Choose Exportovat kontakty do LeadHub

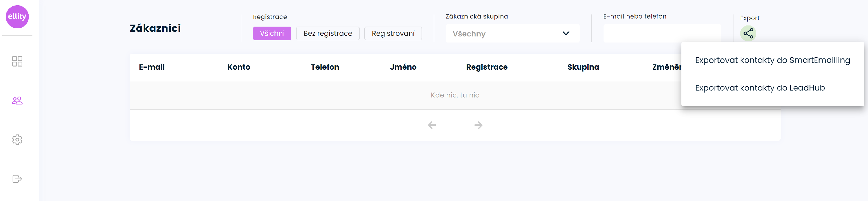coord(760,88)
